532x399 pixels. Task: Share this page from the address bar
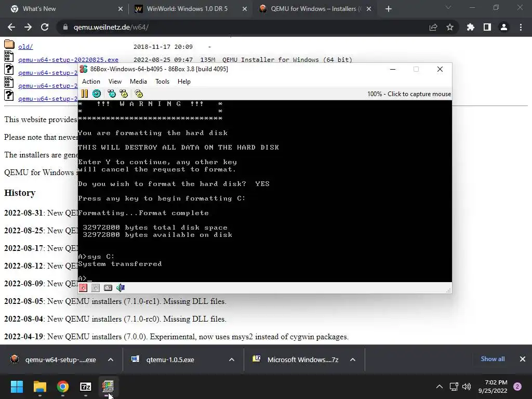click(433, 27)
